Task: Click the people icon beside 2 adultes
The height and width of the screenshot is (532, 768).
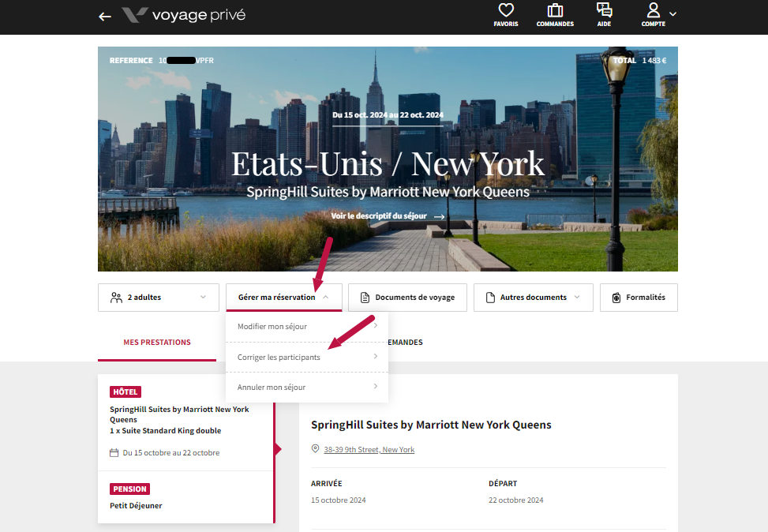Action: [x=117, y=298]
